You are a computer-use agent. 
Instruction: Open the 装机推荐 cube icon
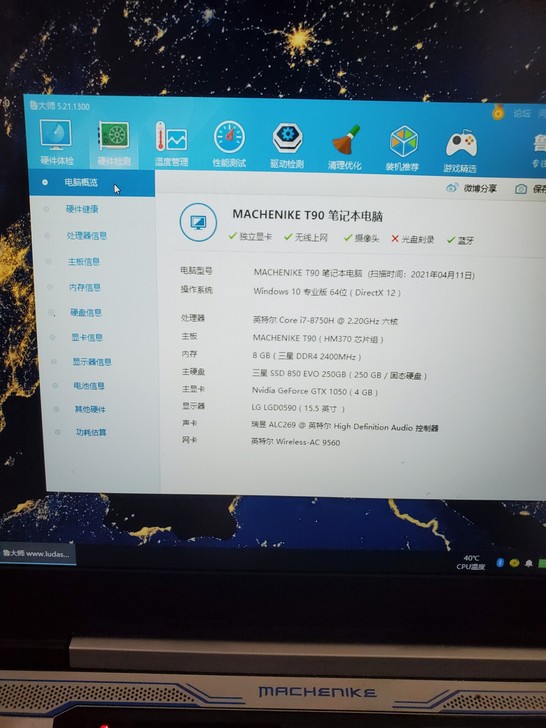(x=403, y=148)
